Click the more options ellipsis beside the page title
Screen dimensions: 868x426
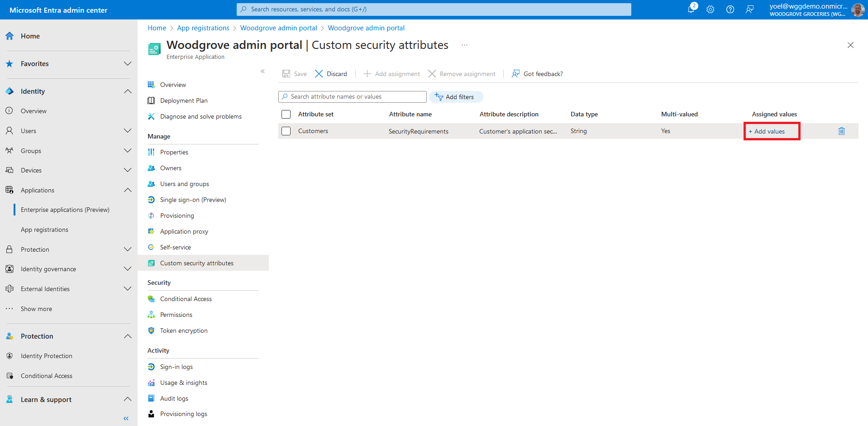point(464,45)
